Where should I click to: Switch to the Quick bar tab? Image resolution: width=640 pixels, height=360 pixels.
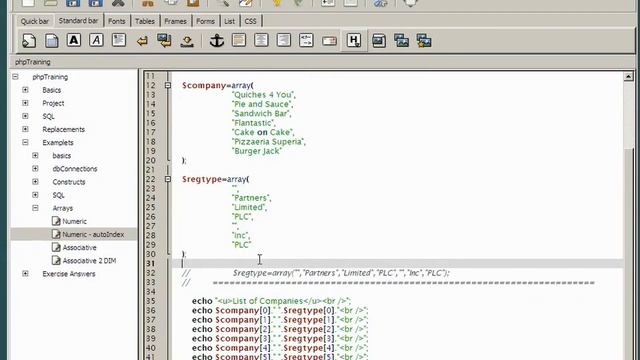pos(35,21)
